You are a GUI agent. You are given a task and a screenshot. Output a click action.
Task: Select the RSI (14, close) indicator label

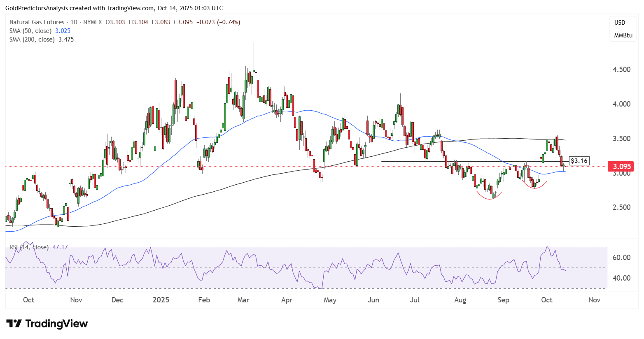point(29,247)
